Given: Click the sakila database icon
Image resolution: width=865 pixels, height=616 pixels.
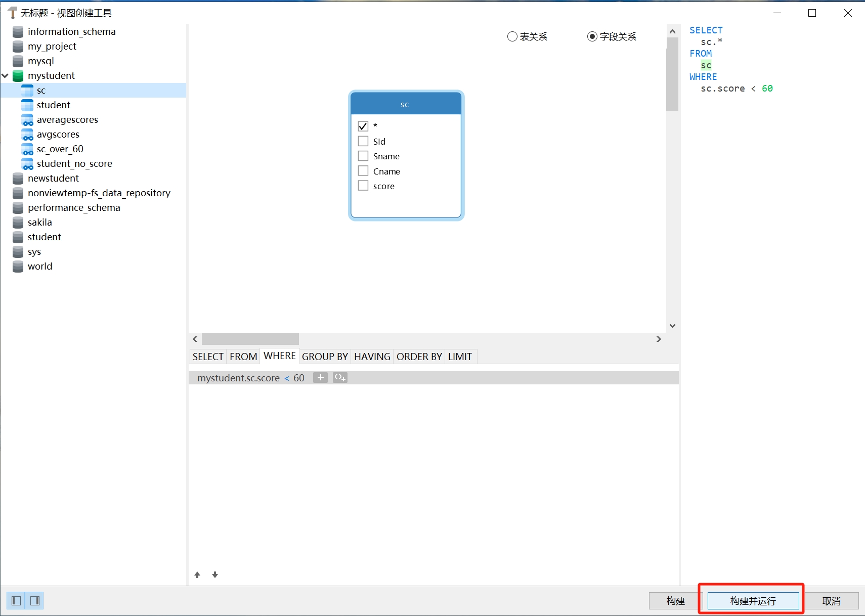Looking at the screenshot, I should click(18, 223).
